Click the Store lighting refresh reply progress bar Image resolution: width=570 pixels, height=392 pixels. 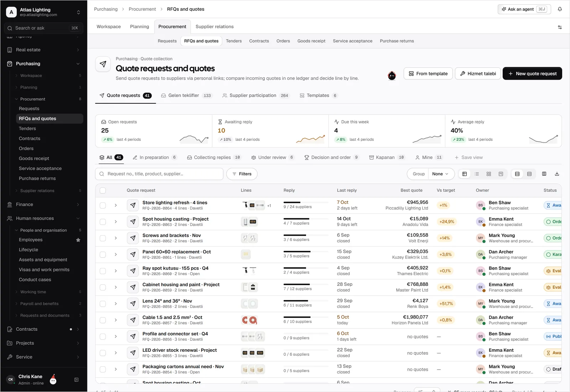pyautogui.click(x=306, y=202)
